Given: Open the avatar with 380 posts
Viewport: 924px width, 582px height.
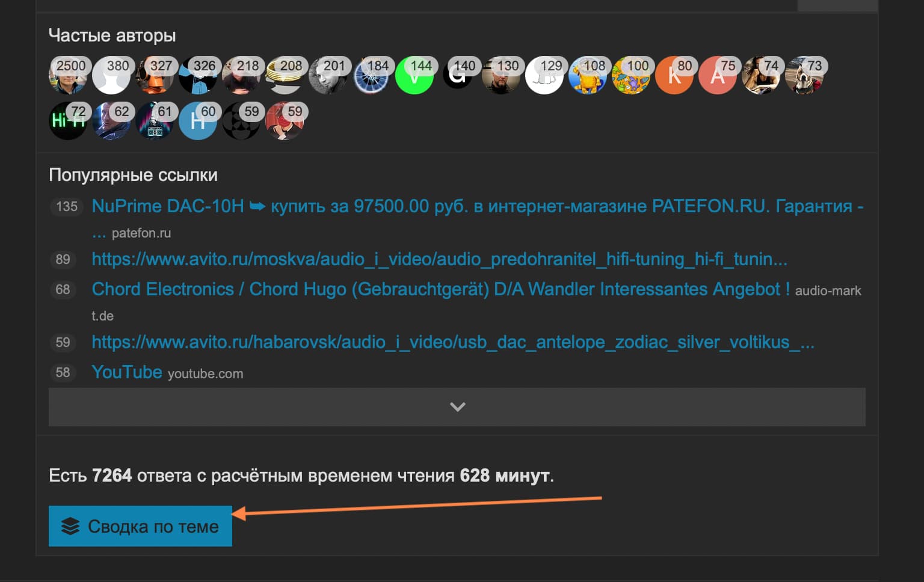Looking at the screenshot, I should pyautogui.click(x=111, y=76).
